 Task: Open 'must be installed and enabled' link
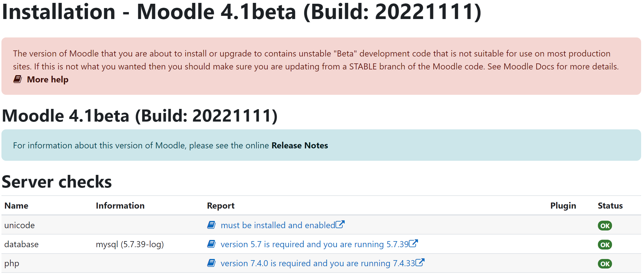pyautogui.click(x=278, y=225)
